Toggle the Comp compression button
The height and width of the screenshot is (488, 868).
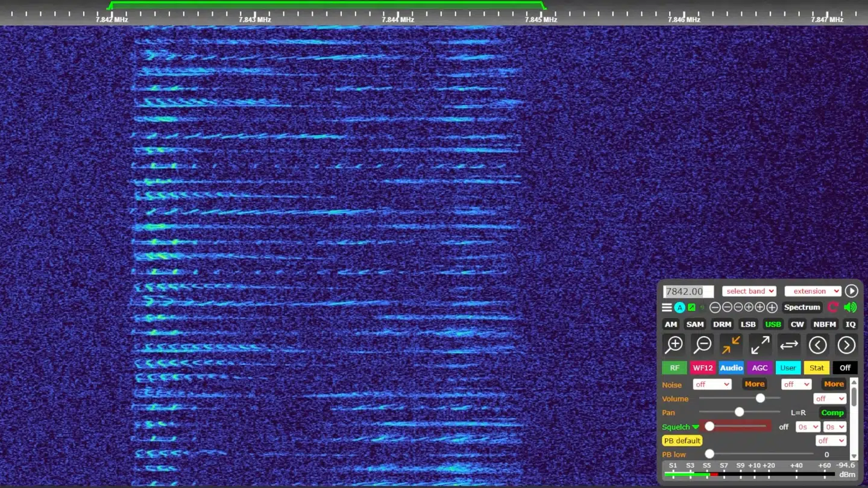click(832, 413)
